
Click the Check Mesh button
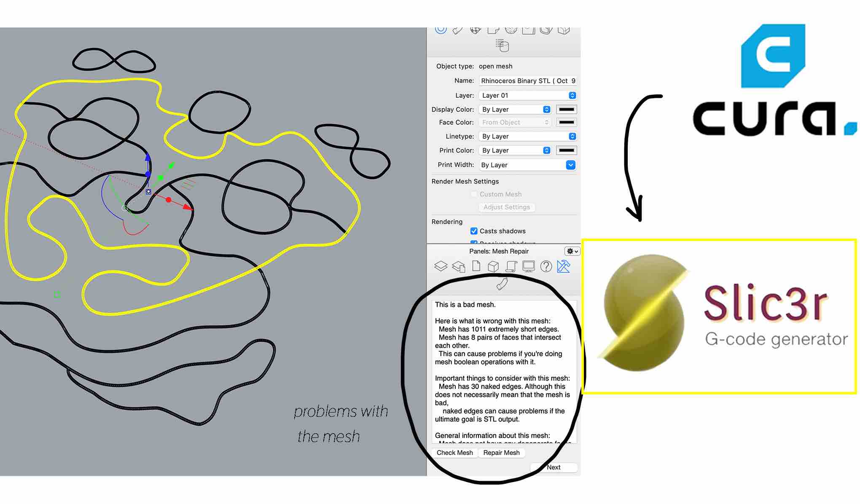(x=454, y=453)
